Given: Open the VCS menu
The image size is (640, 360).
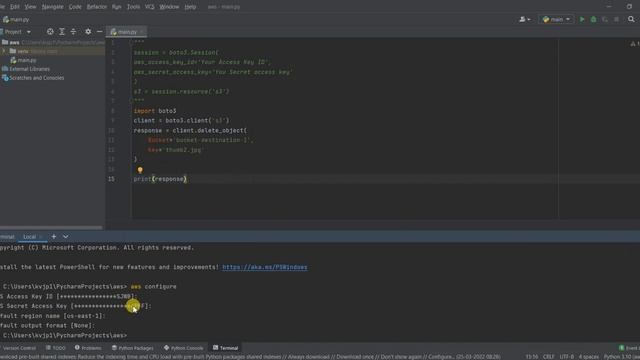Looking at the screenshot, I should [x=150, y=7].
